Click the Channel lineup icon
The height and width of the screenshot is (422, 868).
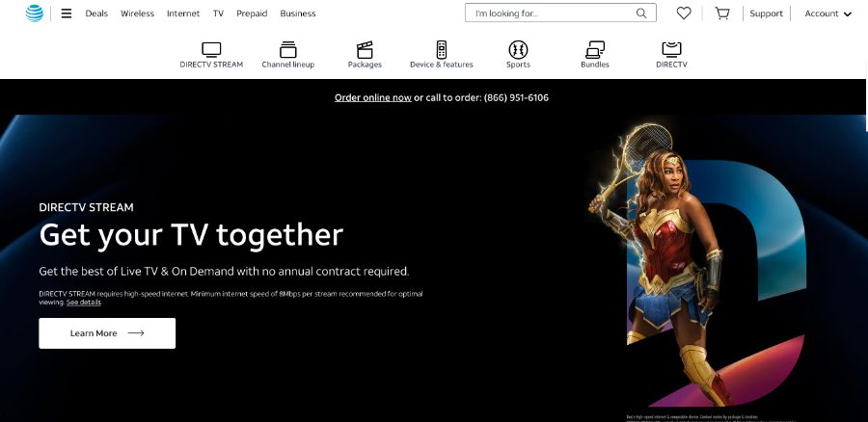[287, 50]
